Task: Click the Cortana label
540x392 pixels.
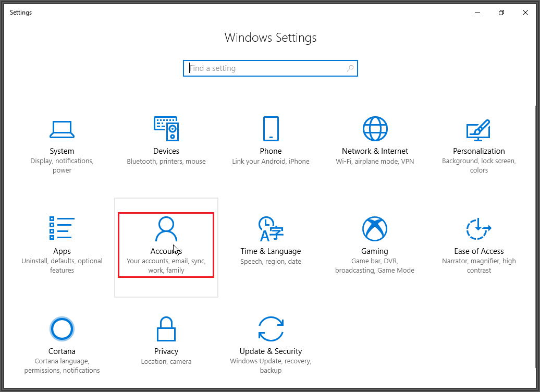Action: 62,351
